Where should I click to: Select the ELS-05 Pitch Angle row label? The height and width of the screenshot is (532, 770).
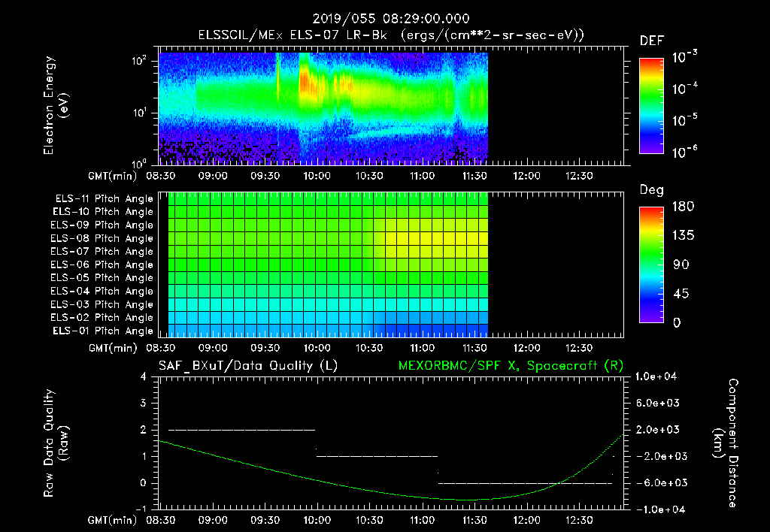(102, 278)
